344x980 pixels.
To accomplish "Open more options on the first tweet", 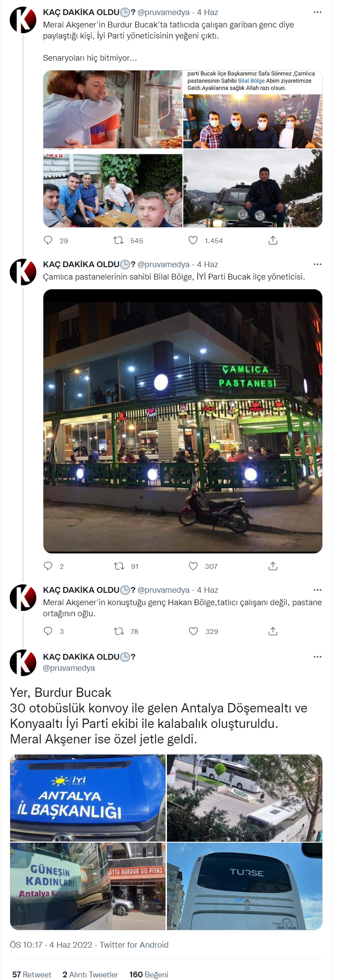I will coord(317,12).
